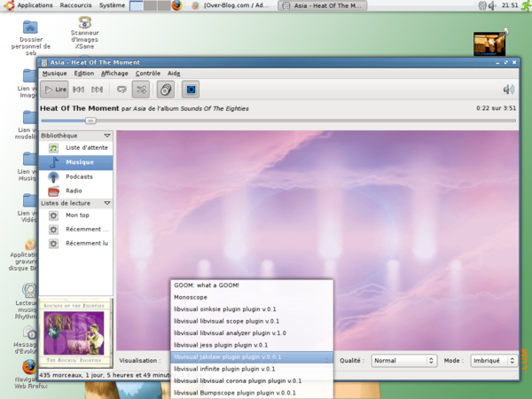Open Podcasts in the sidebar
Screen dimensions: 532x399
point(76,176)
